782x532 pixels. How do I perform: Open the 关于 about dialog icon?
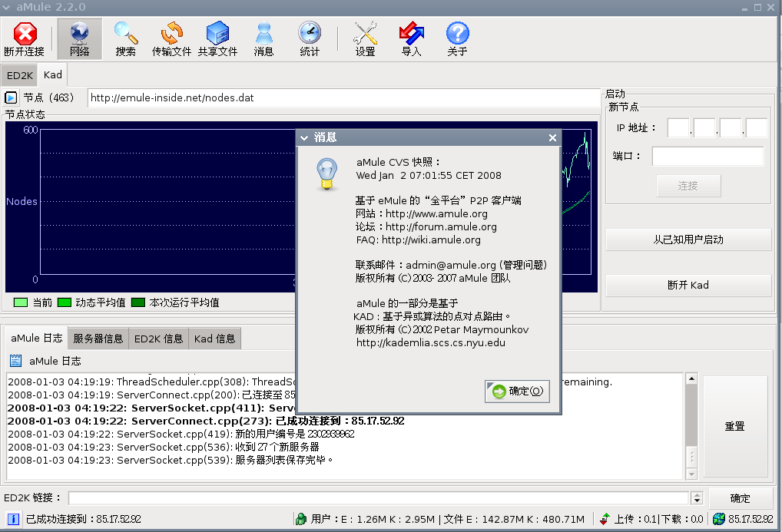pyautogui.click(x=457, y=39)
